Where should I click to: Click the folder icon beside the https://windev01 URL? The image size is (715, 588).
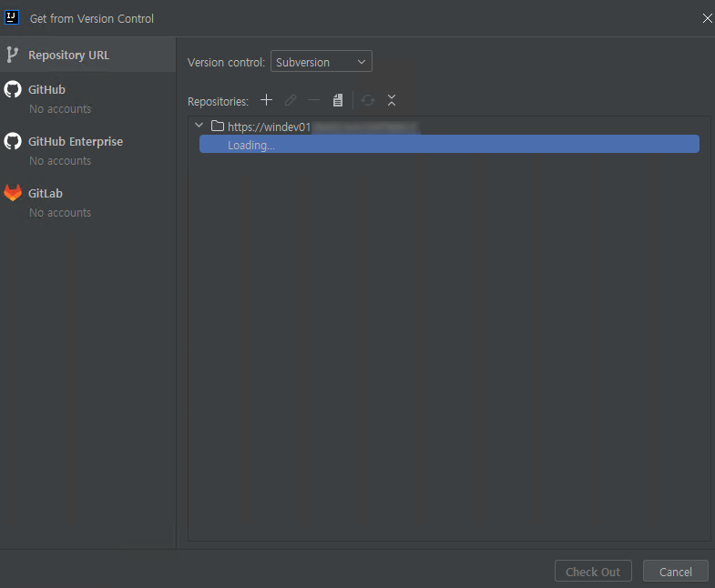coord(218,126)
